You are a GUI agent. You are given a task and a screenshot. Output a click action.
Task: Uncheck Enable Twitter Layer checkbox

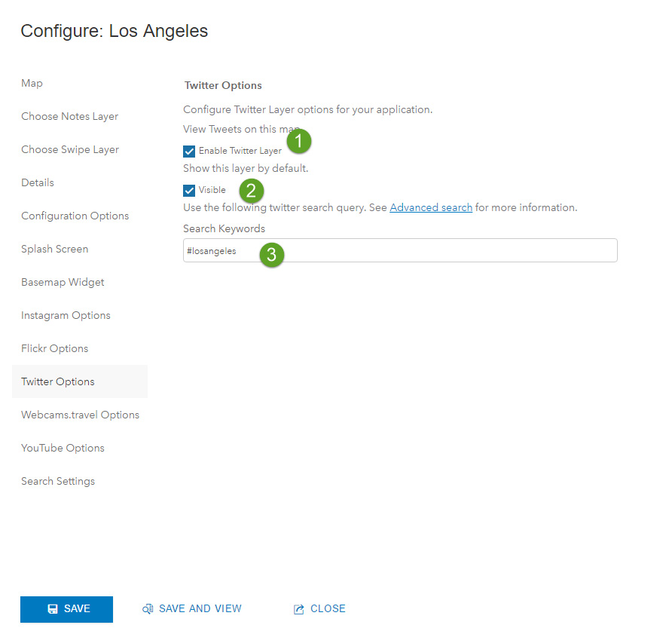[189, 151]
